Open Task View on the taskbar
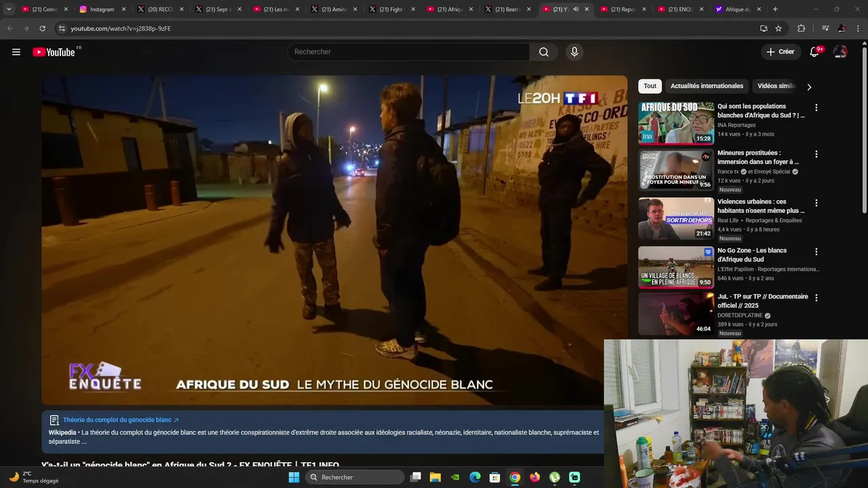Image resolution: width=868 pixels, height=488 pixels. pos(416,477)
